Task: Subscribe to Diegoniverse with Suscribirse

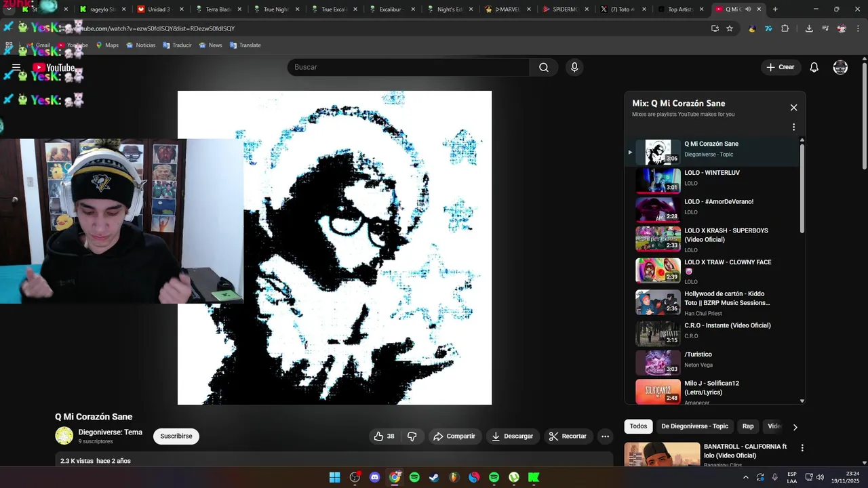Action: coord(176,436)
